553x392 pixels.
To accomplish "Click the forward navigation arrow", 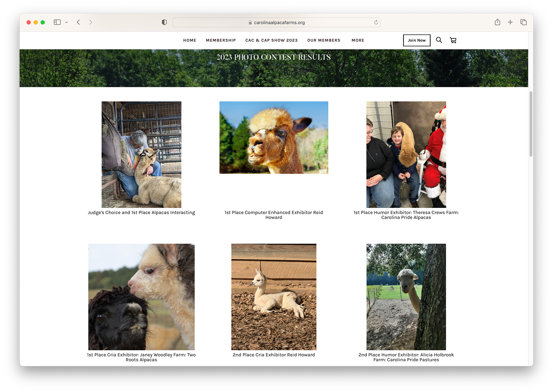I will point(90,22).
